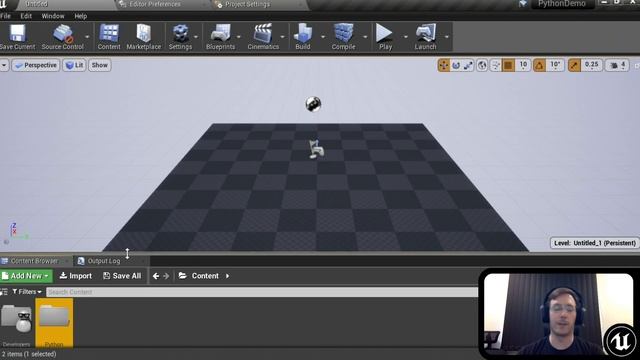
Task: Click the Level: Untitled_1 (Persistent) label
Action: (594, 243)
